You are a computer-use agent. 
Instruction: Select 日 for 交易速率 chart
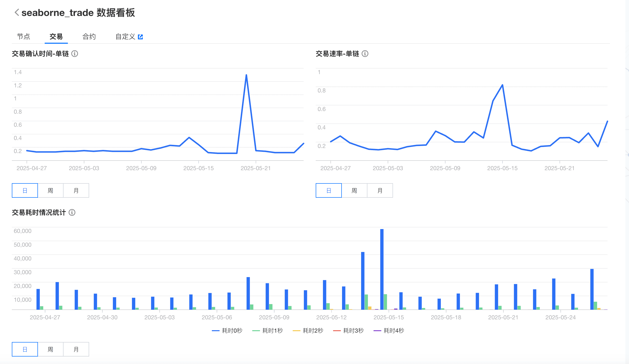pos(329,191)
